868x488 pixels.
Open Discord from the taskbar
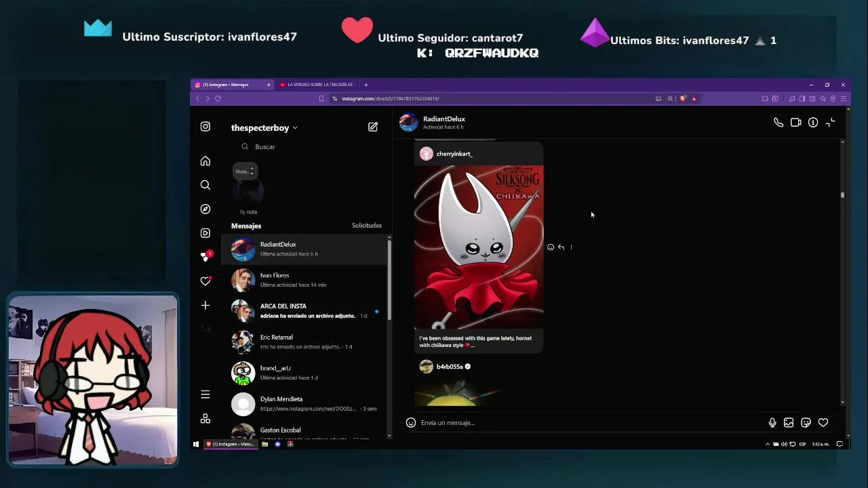277,445
